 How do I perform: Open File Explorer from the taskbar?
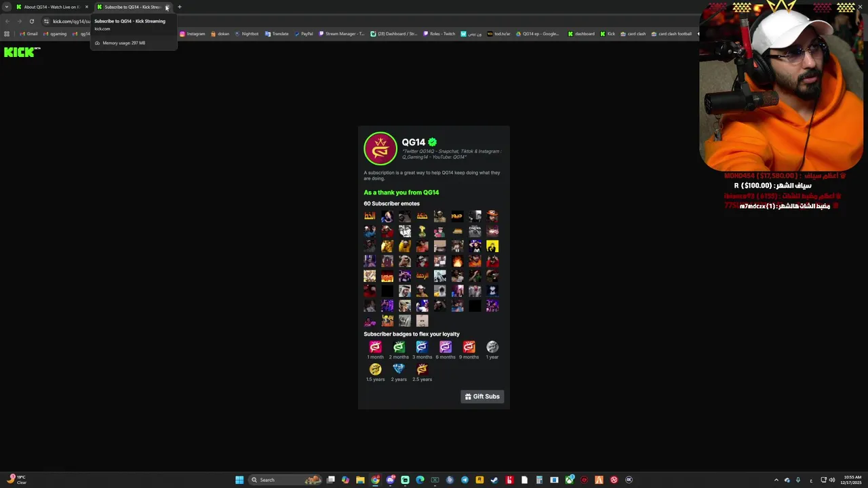click(x=361, y=480)
